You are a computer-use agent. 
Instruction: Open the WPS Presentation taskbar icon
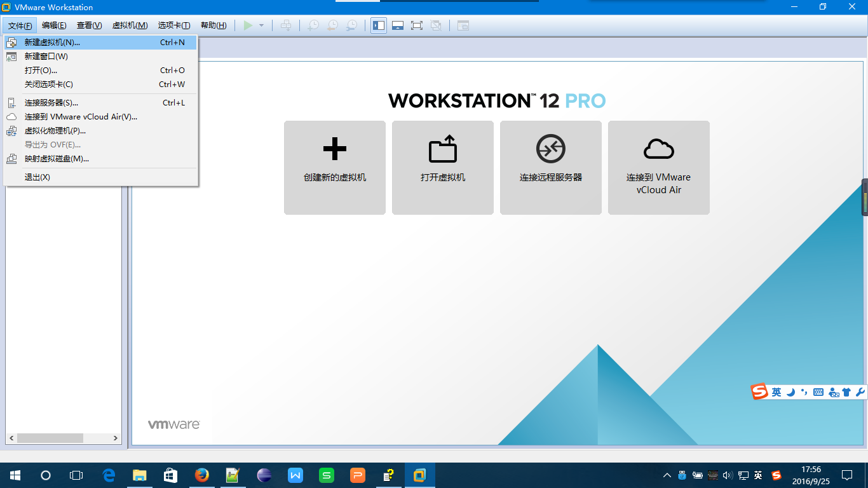coord(357,475)
